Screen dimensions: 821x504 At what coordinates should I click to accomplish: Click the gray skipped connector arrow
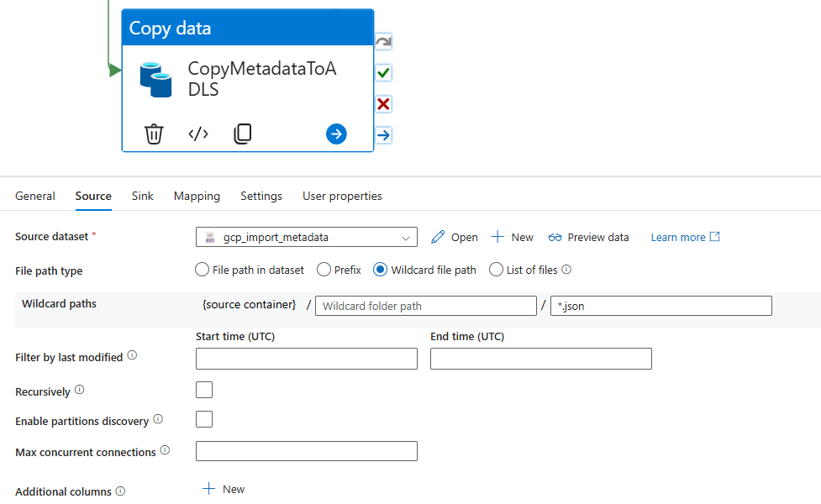383,42
